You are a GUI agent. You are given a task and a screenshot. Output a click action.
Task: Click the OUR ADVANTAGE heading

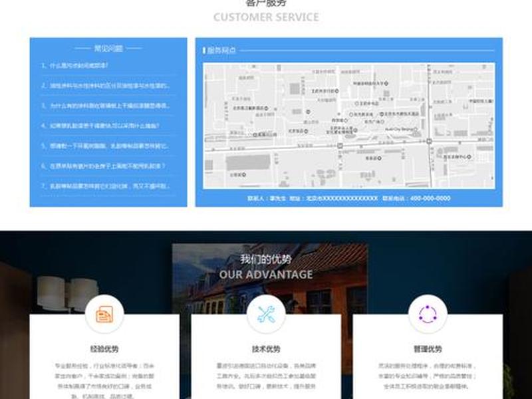point(266,274)
